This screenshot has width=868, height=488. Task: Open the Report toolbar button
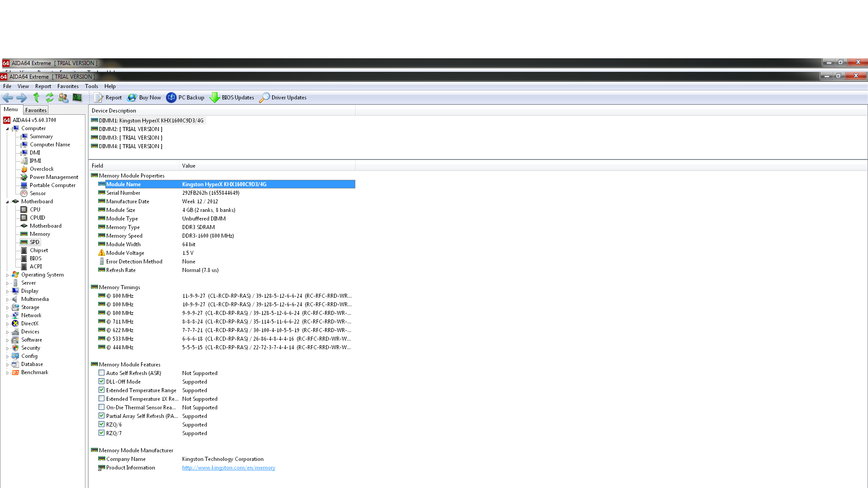click(x=108, y=98)
